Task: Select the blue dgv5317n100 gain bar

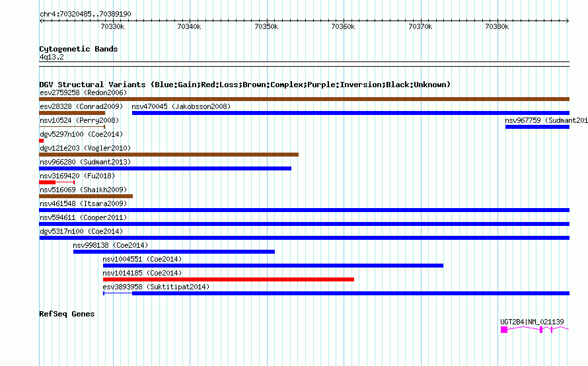Action: click(304, 238)
